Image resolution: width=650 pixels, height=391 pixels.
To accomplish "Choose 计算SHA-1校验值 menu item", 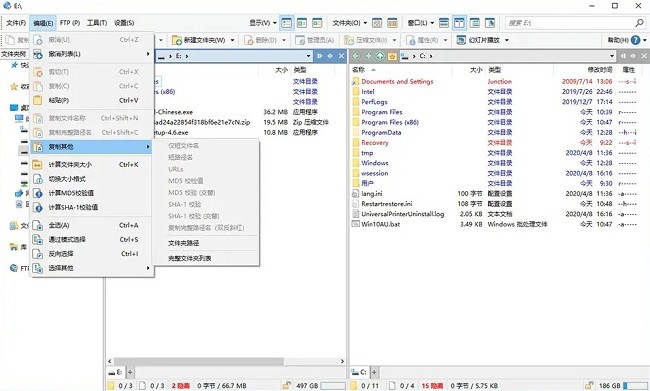I will pos(91,207).
